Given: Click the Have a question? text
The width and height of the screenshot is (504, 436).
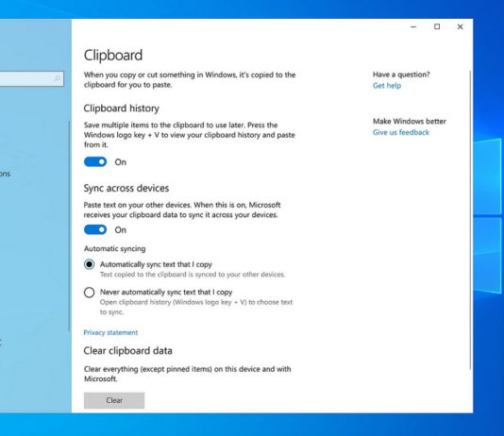Looking at the screenshot, I should (x=401, y=75).
